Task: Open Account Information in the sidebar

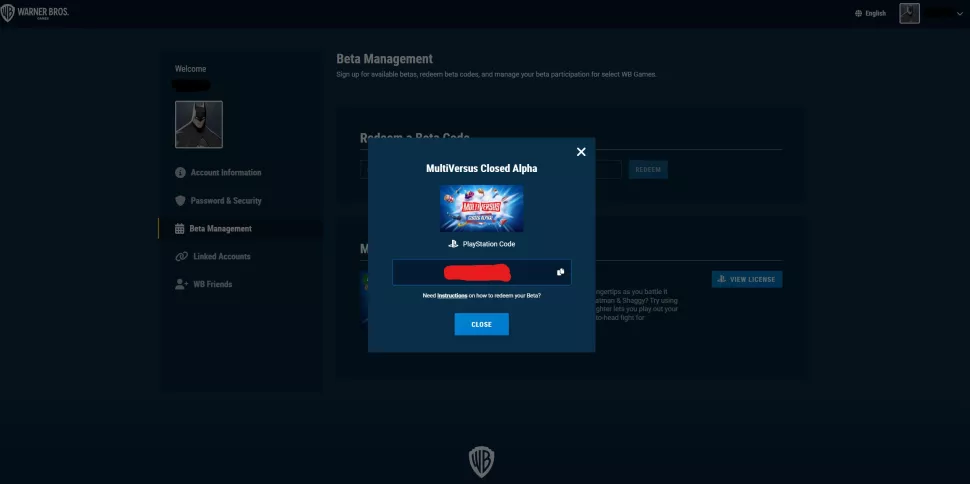Action: coord(225,173)
